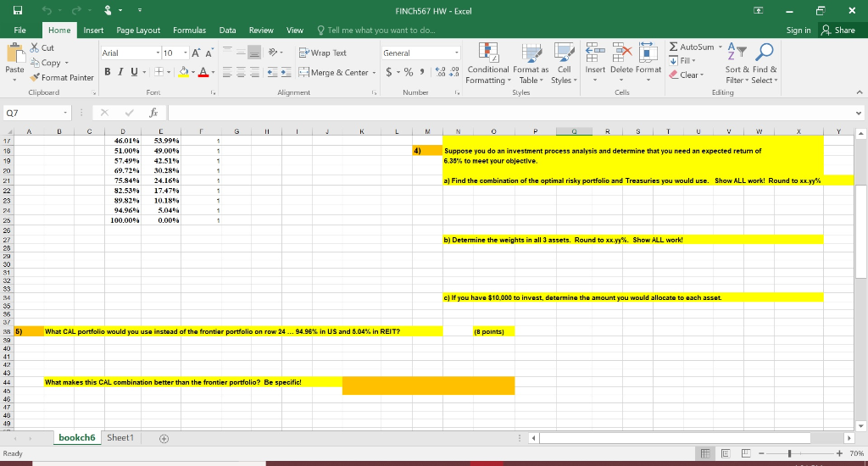The width and height of the screenshot is (868, 466).
Task: Pick the yellow Fill Color swatch
Action: coord(184,72)
